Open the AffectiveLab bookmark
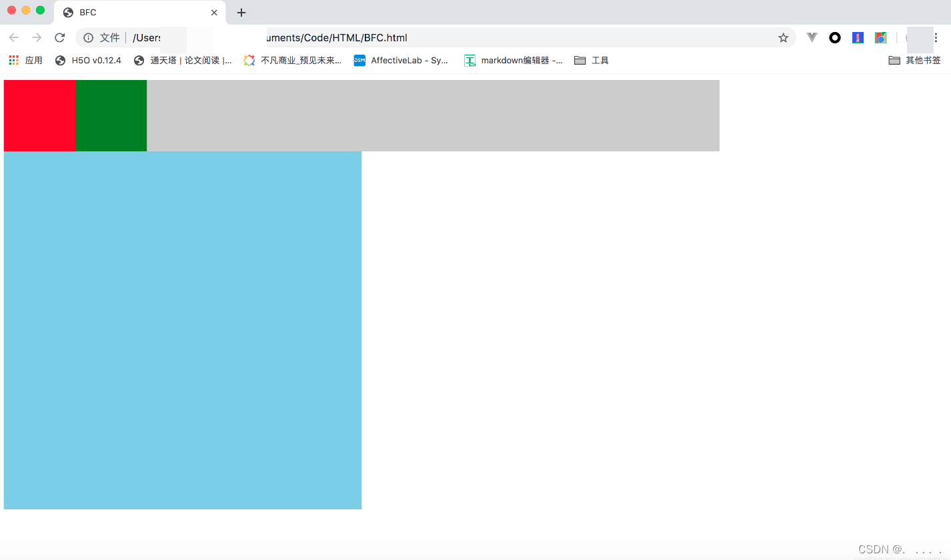The image size is (951, 560). (x=401, y=60)
